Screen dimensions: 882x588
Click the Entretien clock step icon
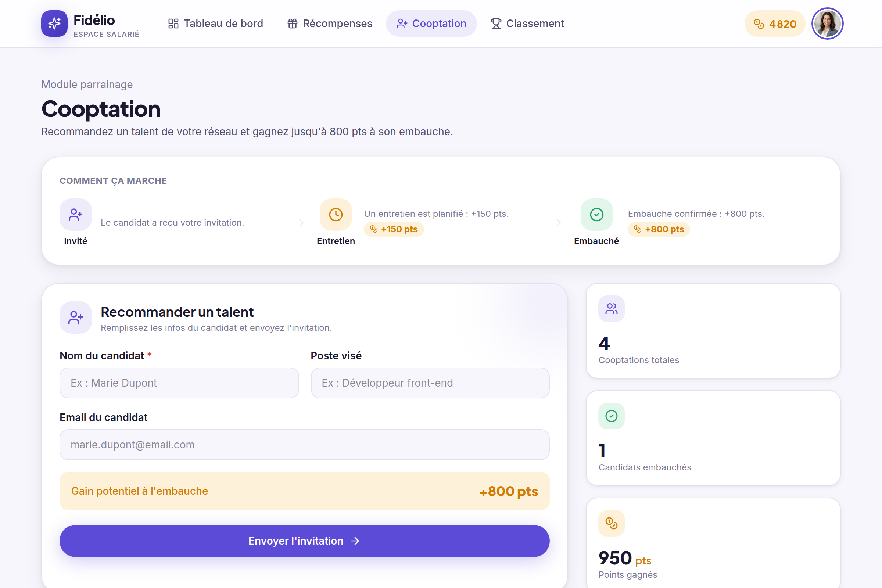(336, 215)
